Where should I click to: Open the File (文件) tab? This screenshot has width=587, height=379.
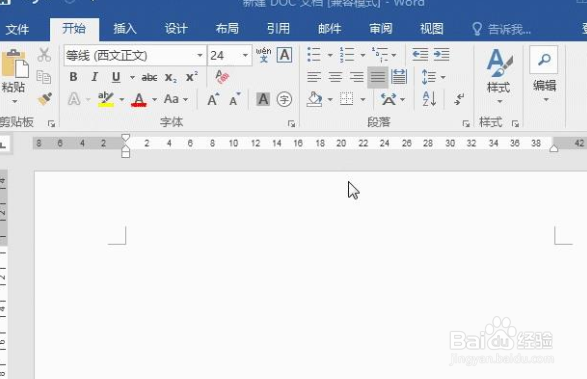point(17,29)
